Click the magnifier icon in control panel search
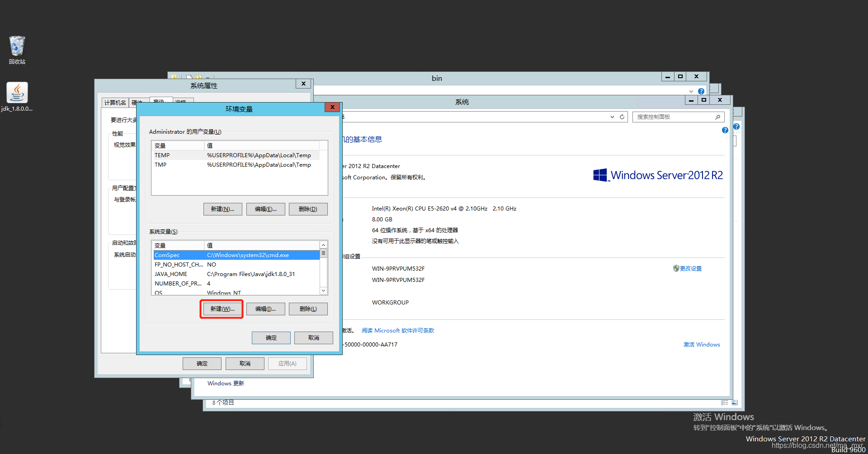 click(x=717, y=117)
